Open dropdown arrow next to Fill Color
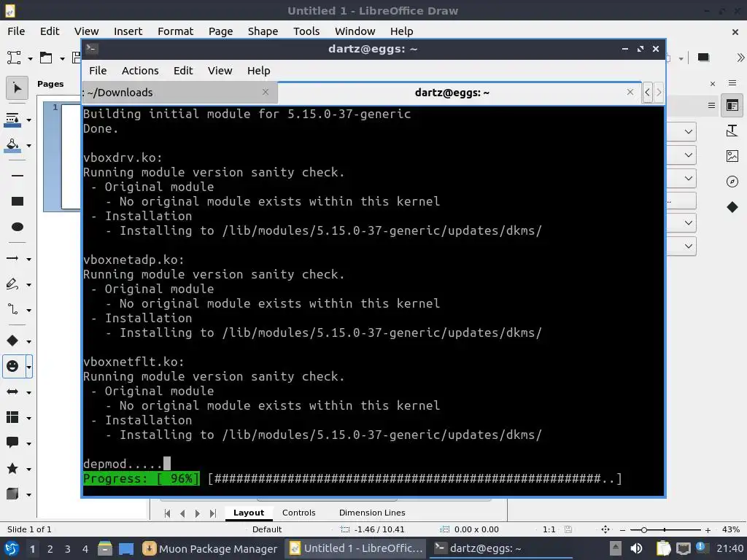747x560 pixels. (x=28, y=145)
